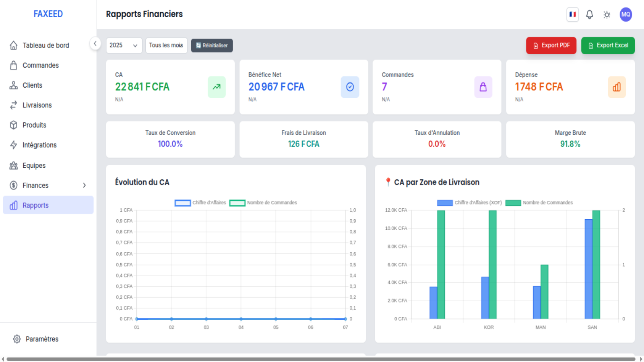This screenshot has height=362, width=644.
Task: Toggle Chiffre d'Affaires legend in Évolution du CA
Action: (200, 203)
